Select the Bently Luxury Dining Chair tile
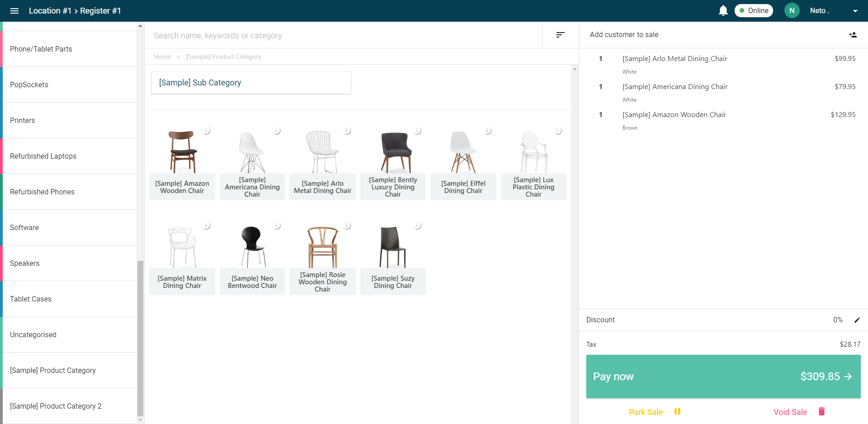868x424 pixels. pos(393,163)
